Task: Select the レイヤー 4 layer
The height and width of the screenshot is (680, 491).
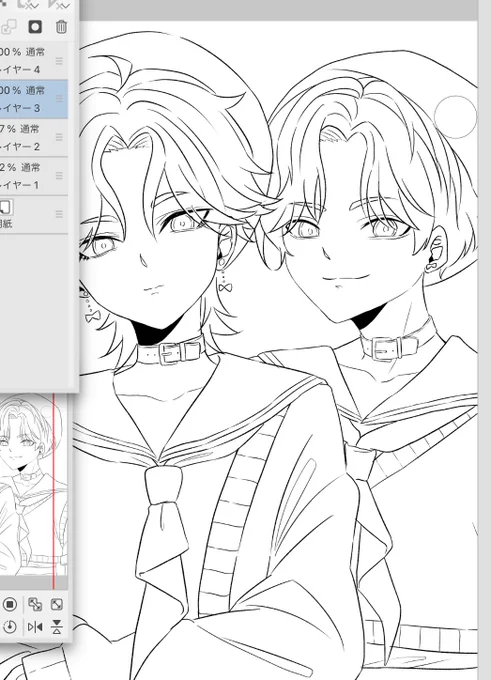Action: (34, 60)
